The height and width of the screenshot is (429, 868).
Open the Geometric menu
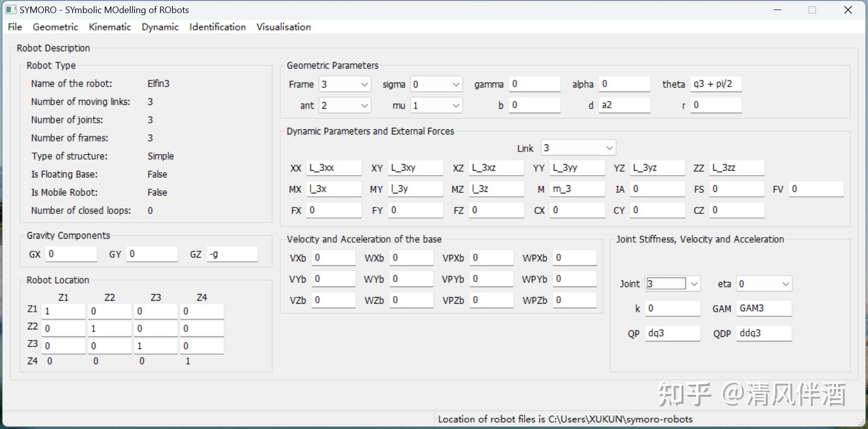click(x=55, y=27)
